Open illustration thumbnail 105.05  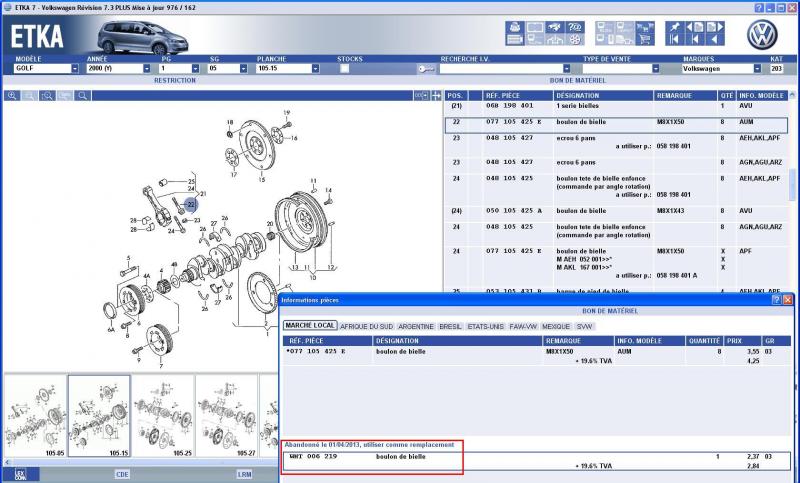[x=35, y=416]
